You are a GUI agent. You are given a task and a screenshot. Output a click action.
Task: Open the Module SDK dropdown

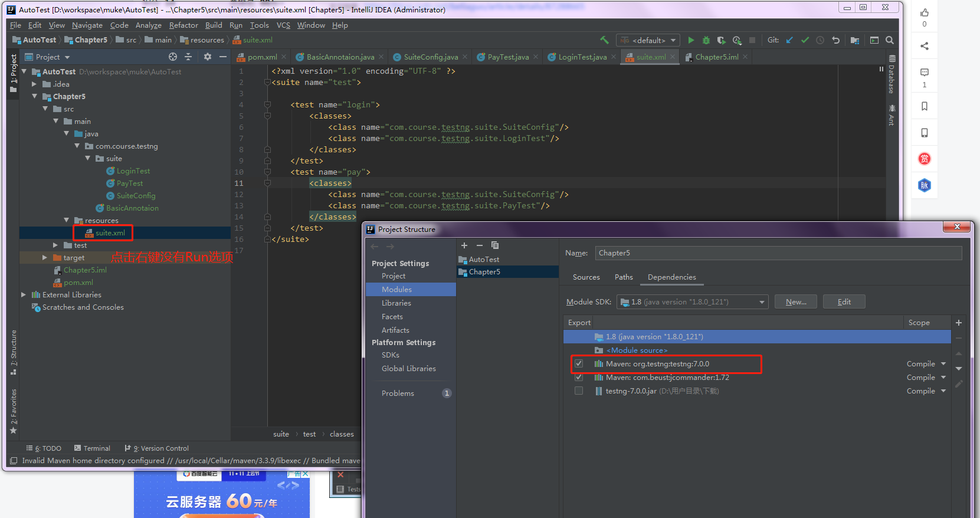(692, 302)
